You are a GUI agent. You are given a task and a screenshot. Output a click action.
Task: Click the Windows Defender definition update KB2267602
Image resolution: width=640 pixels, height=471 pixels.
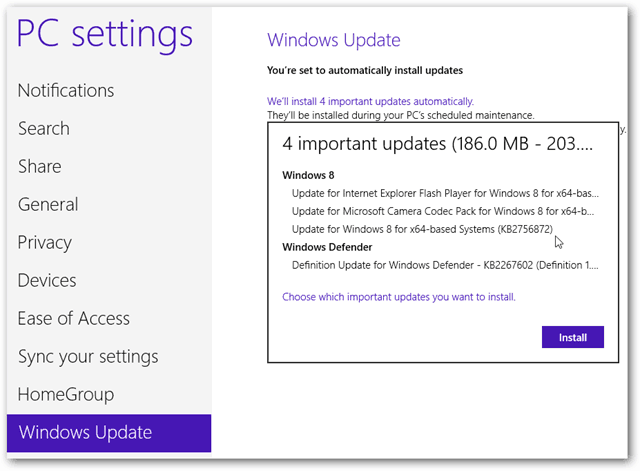click(x=445, y=265)
